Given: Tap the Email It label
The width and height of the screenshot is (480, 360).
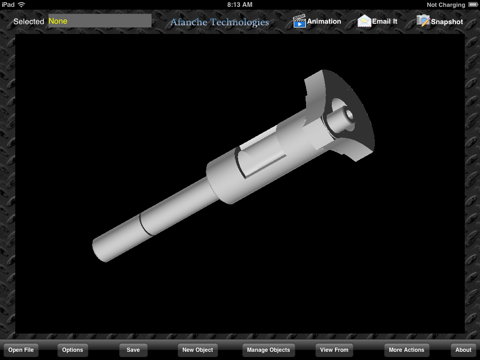Looking at the screenshot, I should click(385, 21).
